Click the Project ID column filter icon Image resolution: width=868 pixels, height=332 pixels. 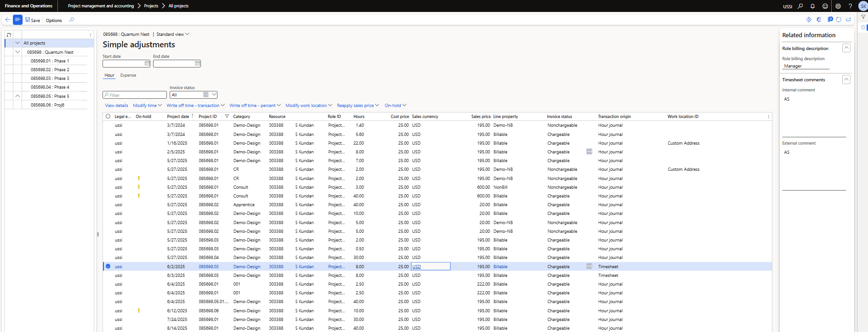pyautogui.click(x=227, y=116)
